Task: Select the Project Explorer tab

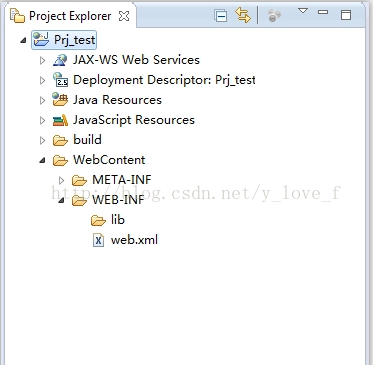Action: [x=70, y=16]
